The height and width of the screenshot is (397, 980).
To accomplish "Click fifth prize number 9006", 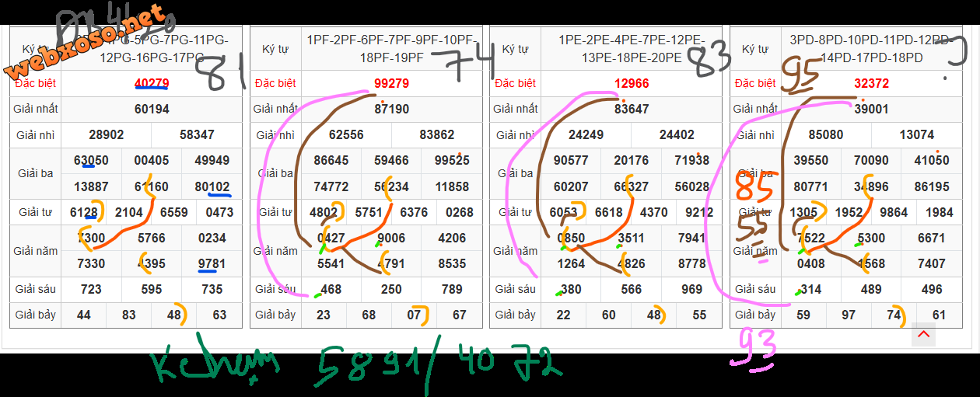I will 391,239.
